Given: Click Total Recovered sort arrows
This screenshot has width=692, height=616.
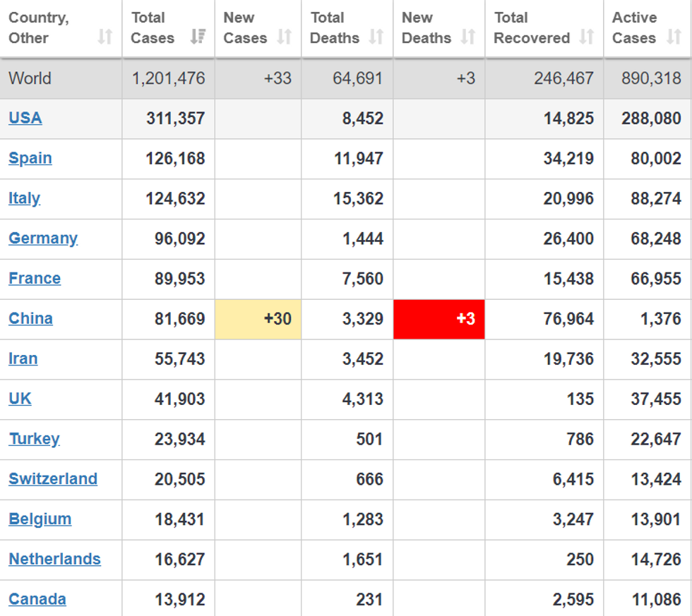Looking at the screenshot, I should coord(587,37).
